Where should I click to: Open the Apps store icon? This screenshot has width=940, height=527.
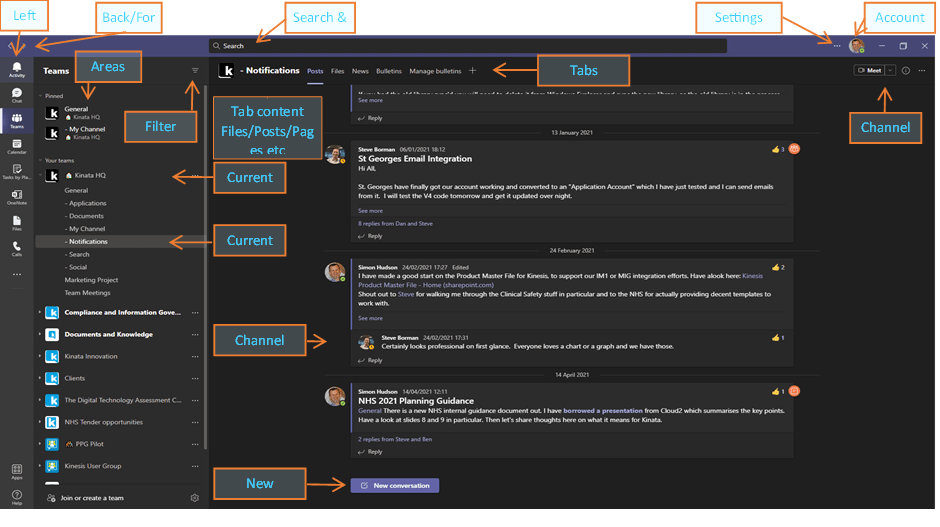[17, 470]
